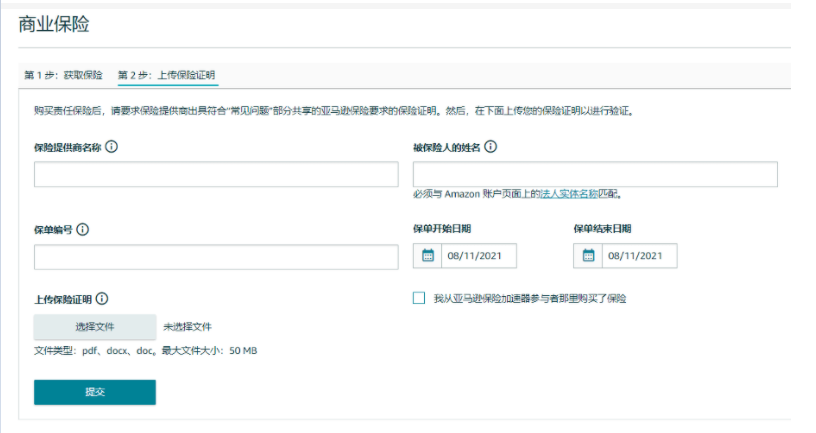Submit form with 提交 button
Image resolution: width=816 pixels, height=433 pixels.
[95, 392]
